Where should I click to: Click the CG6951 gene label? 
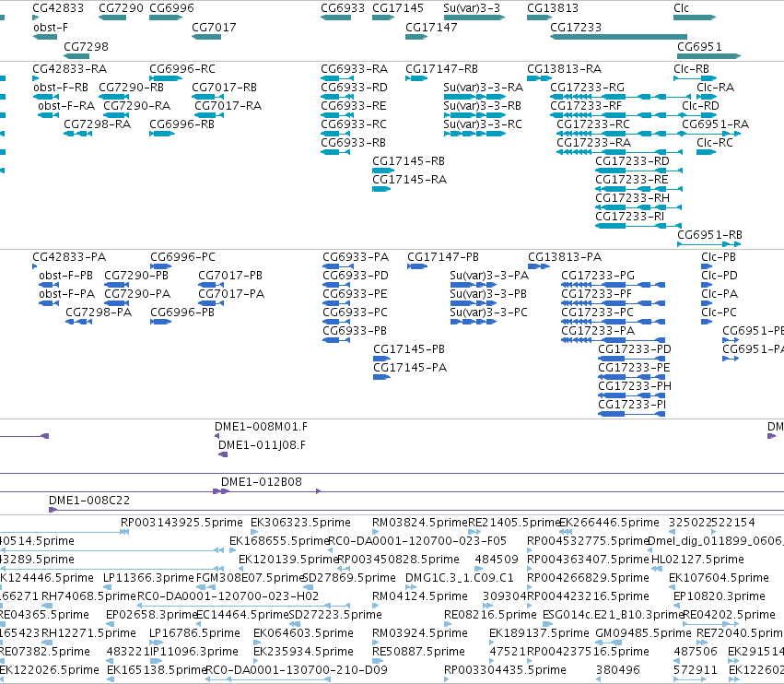pos(699,46)
